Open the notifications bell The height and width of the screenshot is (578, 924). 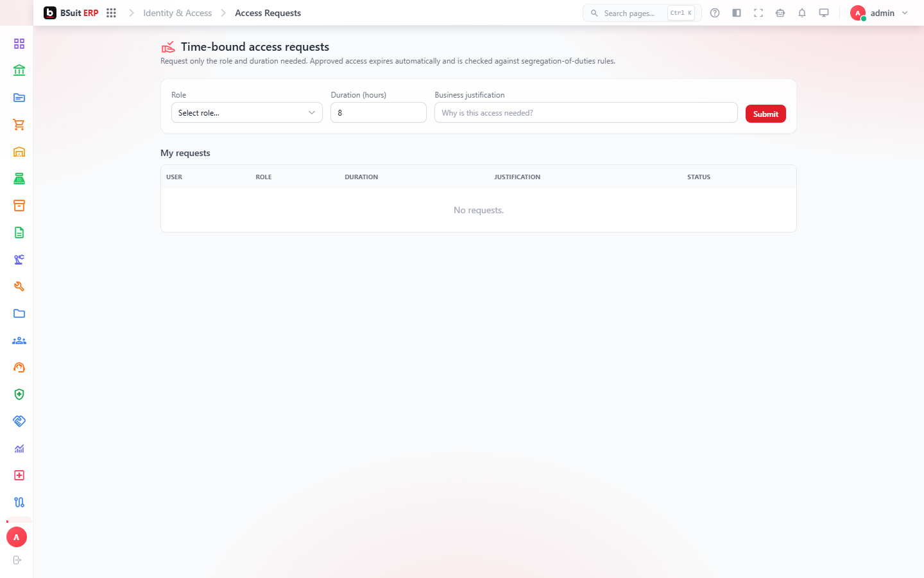pyautogui.click(x=802, y=13)
